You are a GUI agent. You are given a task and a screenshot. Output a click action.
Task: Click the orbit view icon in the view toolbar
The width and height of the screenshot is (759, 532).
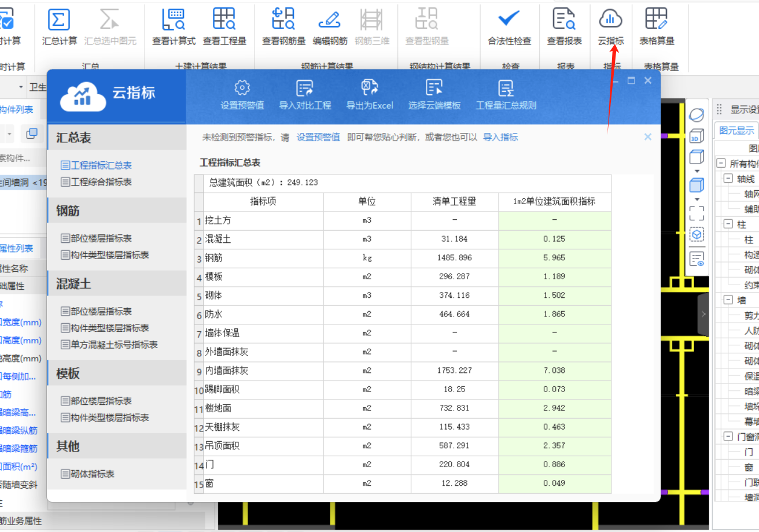[697, 114]
